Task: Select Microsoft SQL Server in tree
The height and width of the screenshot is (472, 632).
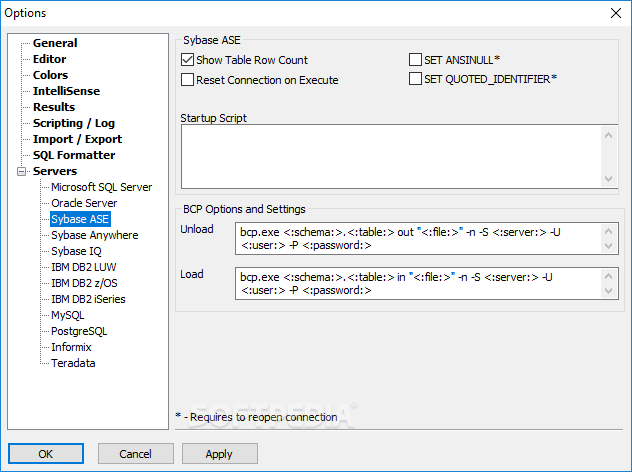Action: (101, 187)
